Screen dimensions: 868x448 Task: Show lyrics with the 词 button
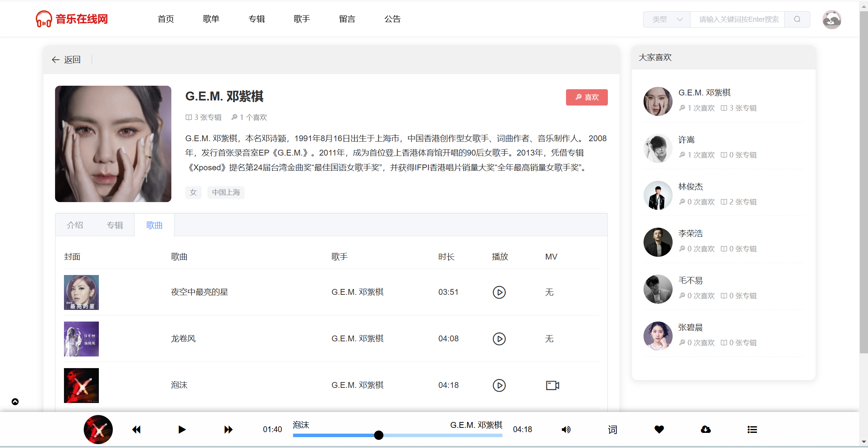pos(613,429)
